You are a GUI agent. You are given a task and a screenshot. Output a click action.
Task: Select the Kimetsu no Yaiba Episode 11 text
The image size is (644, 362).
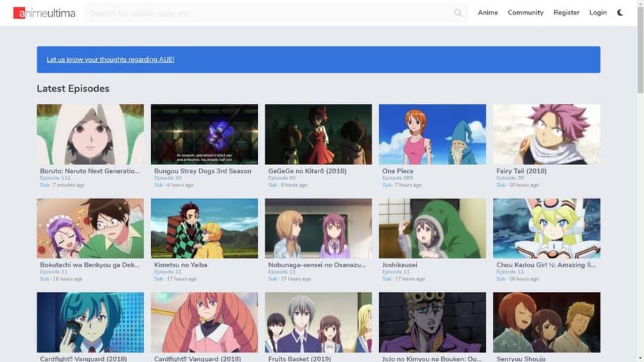[167, 271]
